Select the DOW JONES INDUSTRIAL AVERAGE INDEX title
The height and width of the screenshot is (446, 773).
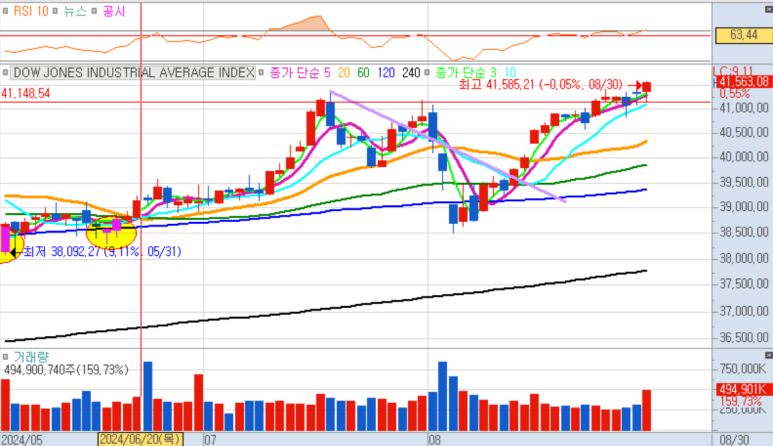[134, 72]
